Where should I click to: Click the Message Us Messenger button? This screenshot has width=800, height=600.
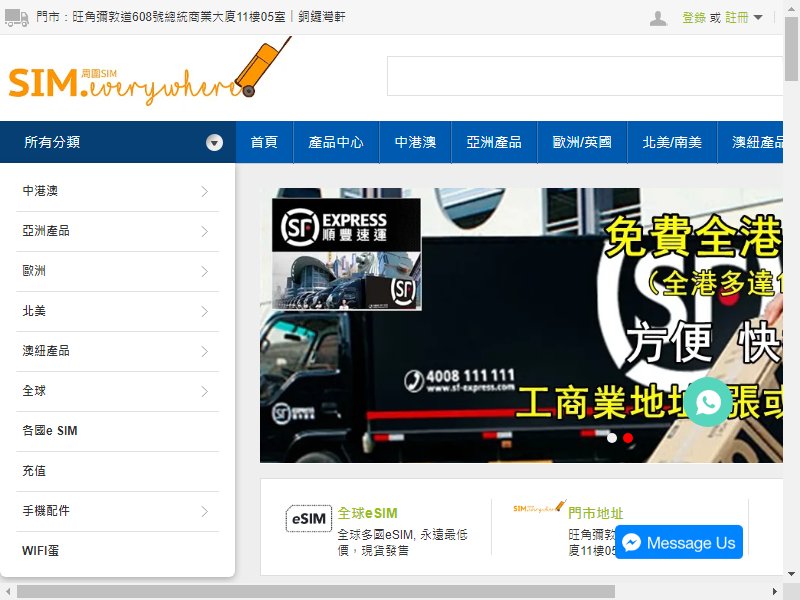(679, 542)
